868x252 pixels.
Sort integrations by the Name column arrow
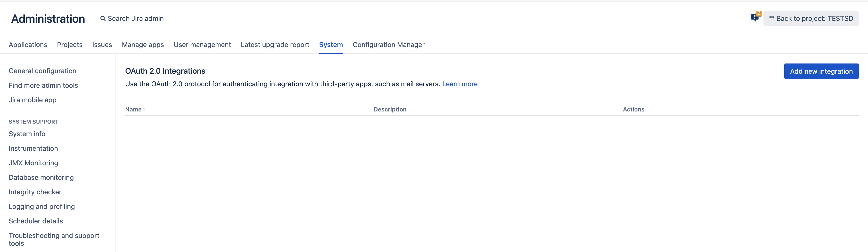coord(144,109)
